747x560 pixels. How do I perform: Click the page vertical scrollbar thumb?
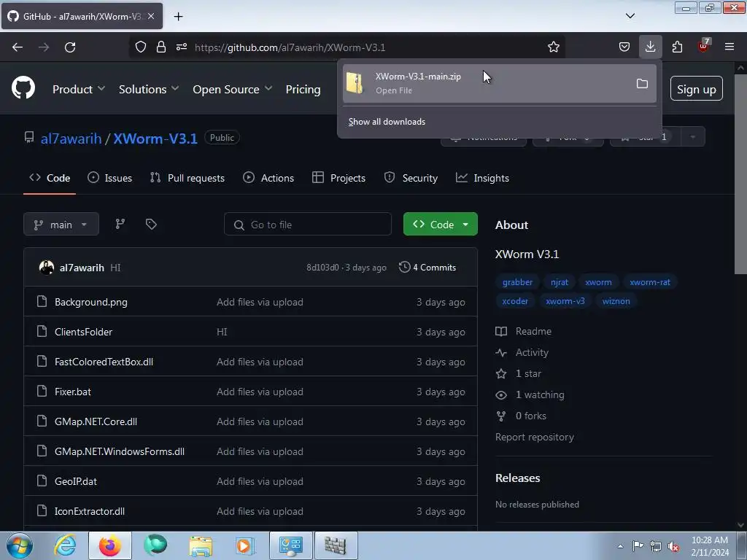pos(740,175)
